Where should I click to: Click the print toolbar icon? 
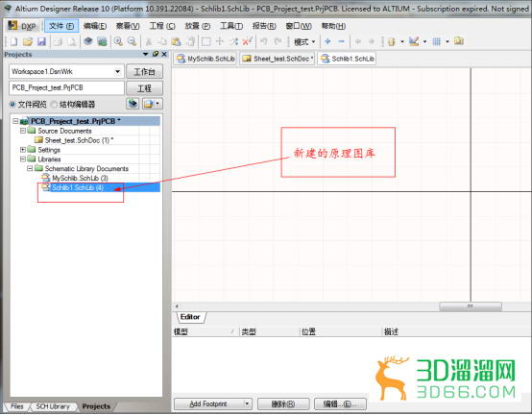tap(58, 41)
